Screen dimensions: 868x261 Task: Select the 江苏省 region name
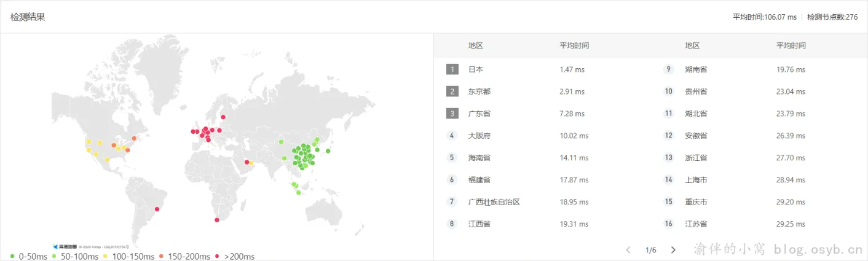(696, 224)
